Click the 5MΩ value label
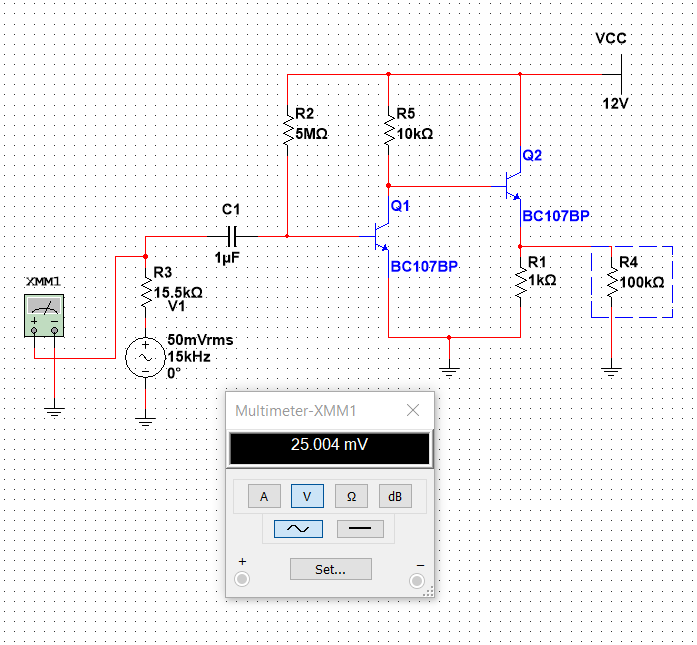This screenshot has width=697, height=645. [x=311, y=134]
